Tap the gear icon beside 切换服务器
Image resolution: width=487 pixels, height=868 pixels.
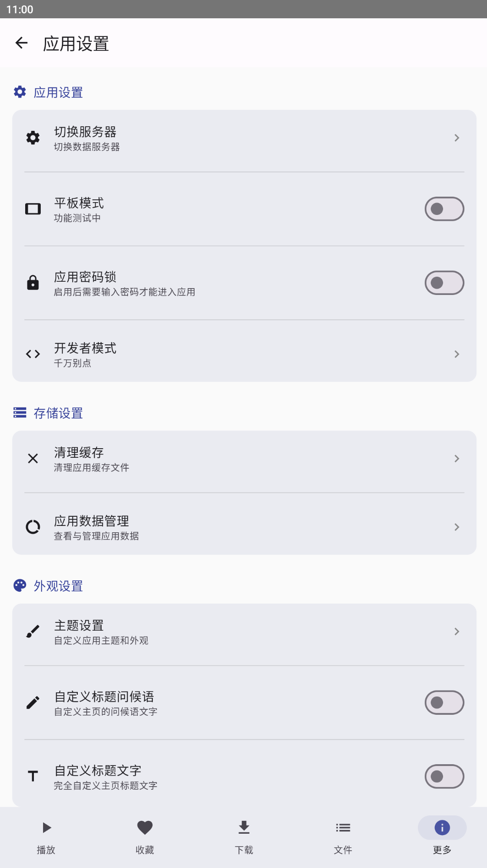(33, 138)
